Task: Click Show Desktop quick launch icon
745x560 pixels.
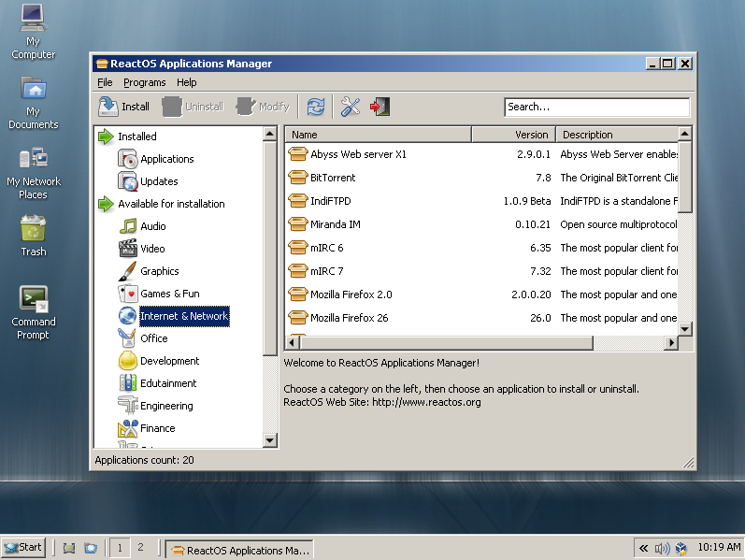Action: tap(69, 548)
